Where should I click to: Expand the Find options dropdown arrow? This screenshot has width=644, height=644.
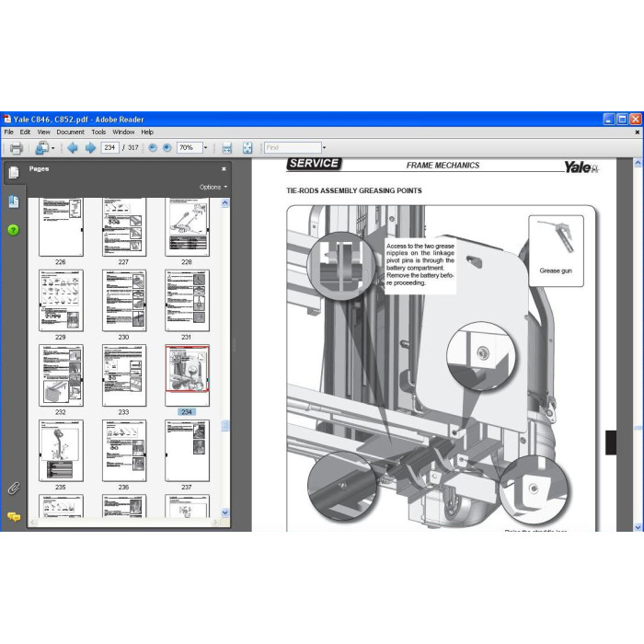[324, 148]
